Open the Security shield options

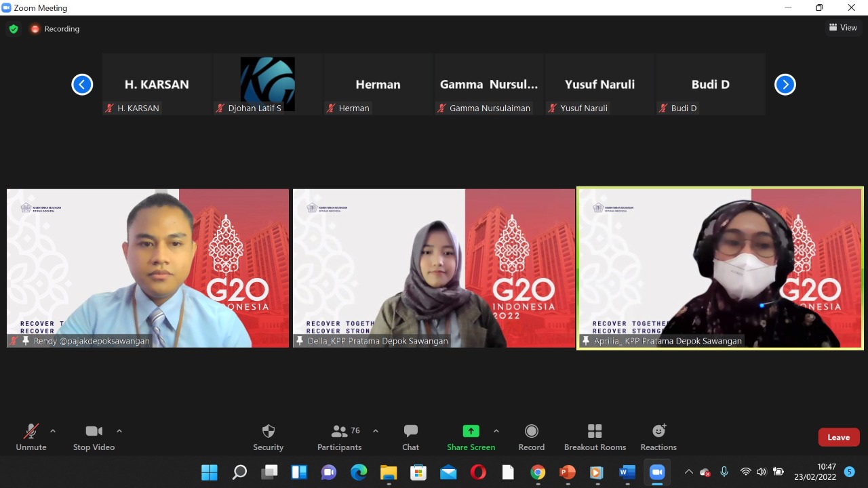[x=268, y=437]
